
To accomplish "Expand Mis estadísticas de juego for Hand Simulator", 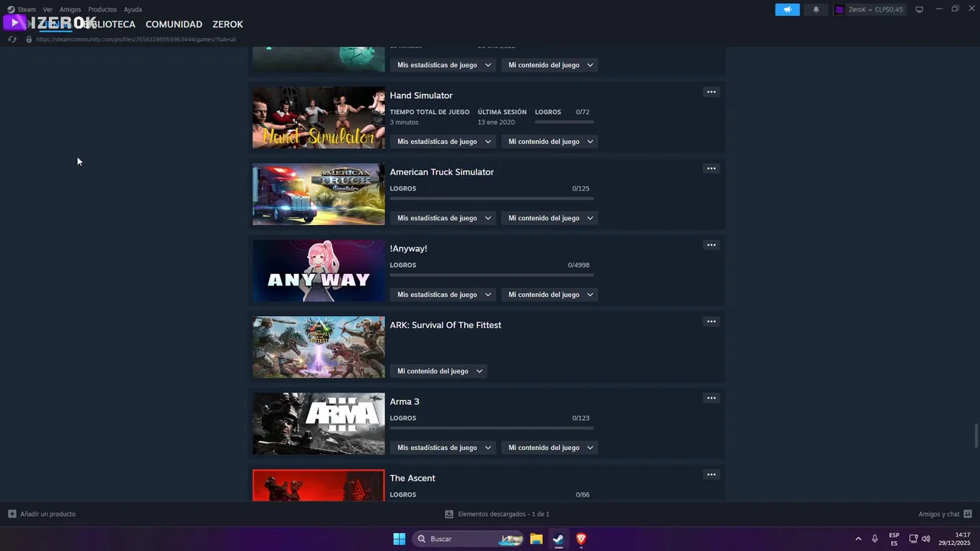I will tap(443, 142).
